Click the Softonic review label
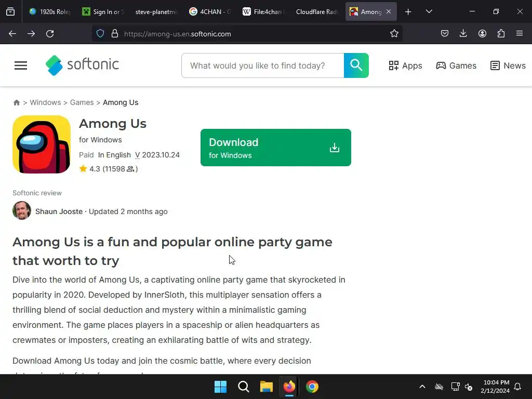This screenshot has height=399, width=532. (37, 193)
